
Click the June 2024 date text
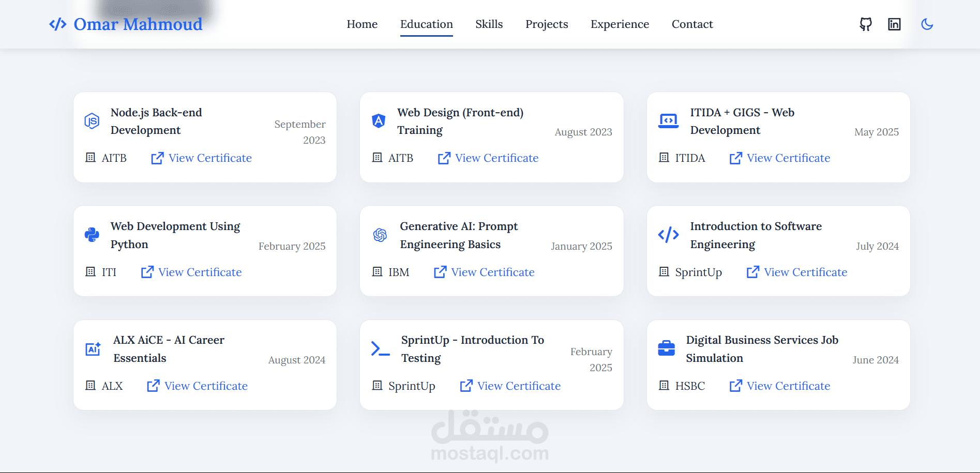pos(876,360)
